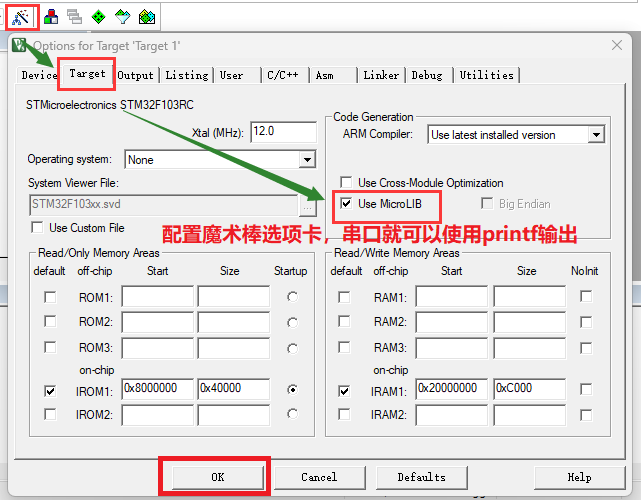Enable NoInit for RAM3
This screenshot has width=641, height=500.
coord(586,348)
